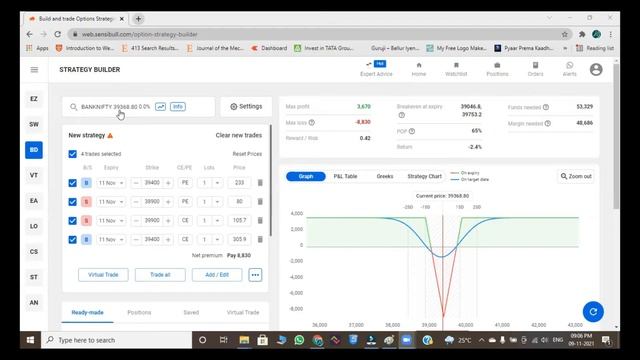This screenshot has width=640, height=360.
Task: Click the Funds needed help icon
Action: click(x=546, y=107)
